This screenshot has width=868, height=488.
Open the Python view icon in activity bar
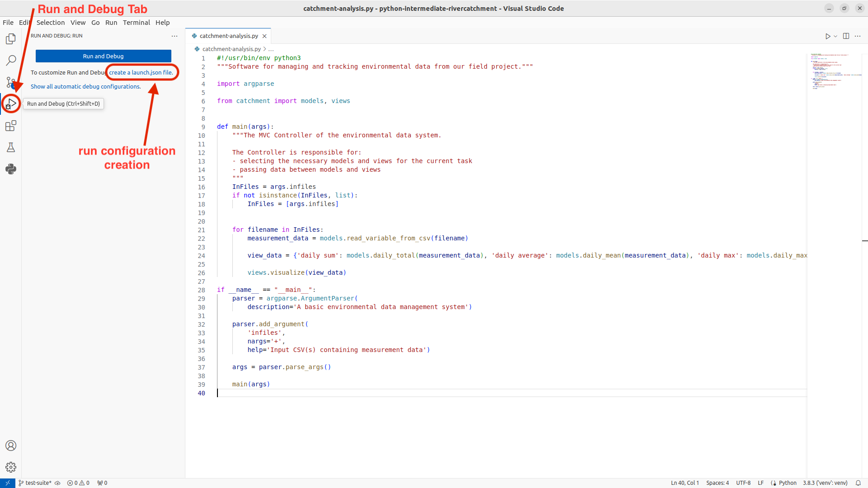tap(11, 169)
